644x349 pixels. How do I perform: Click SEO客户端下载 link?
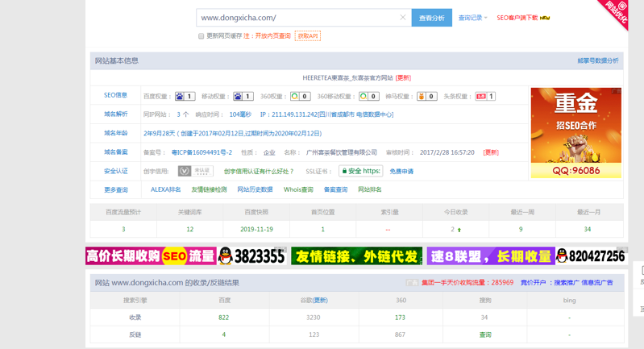click(517, 18)
